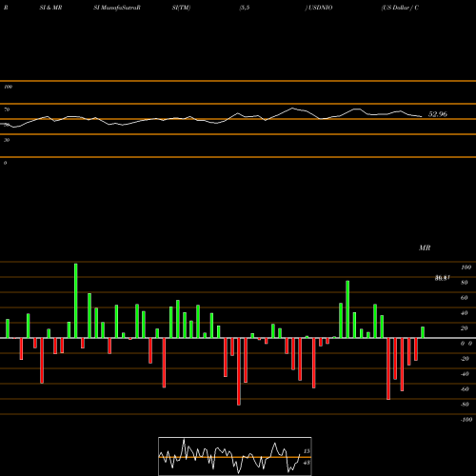Click the -60 label on the MR axis
The image size is (476, 476).
click(465, 389)
